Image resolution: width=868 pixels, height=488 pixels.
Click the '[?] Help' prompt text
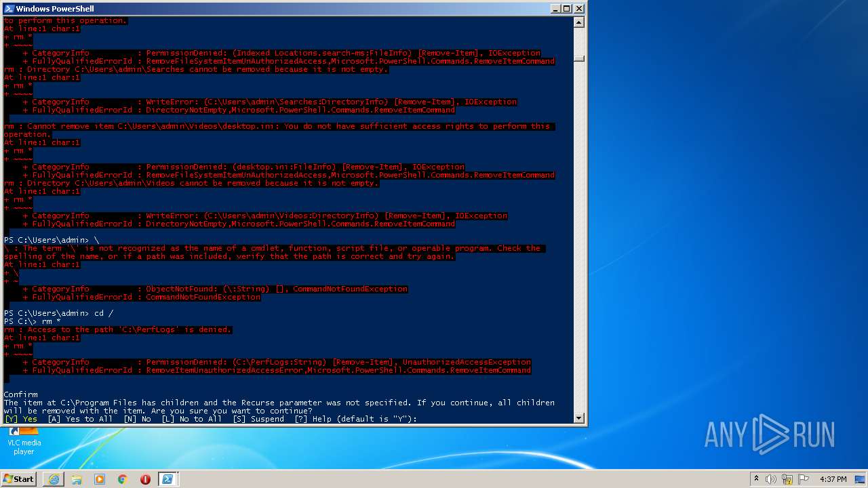point(313,419)
